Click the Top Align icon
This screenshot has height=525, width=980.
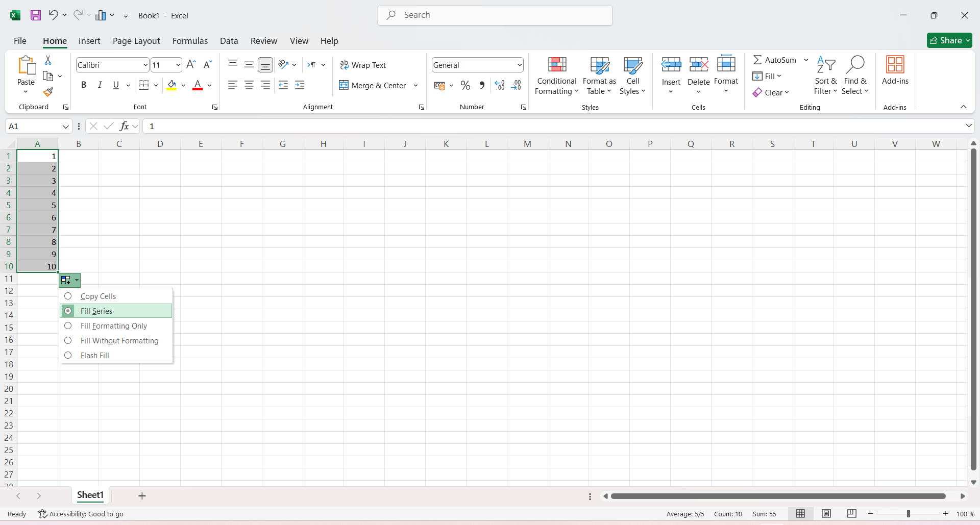(233, 64)
